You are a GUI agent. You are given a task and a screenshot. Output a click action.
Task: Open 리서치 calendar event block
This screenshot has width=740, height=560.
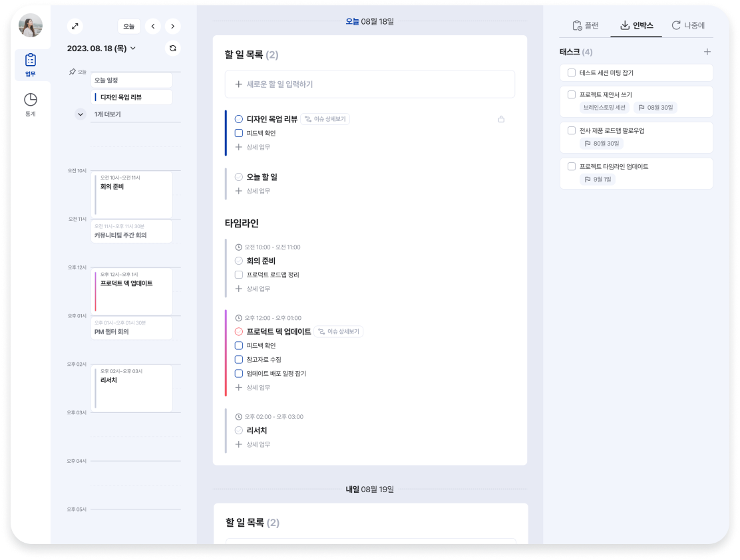[132, 388]
